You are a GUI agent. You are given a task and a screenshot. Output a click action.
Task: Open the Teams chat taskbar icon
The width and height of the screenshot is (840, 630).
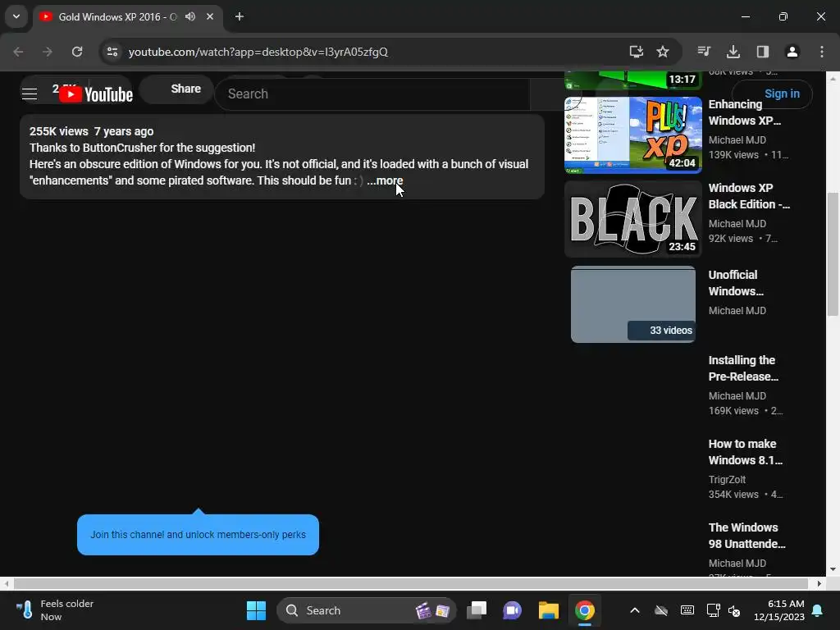point(512,610)
